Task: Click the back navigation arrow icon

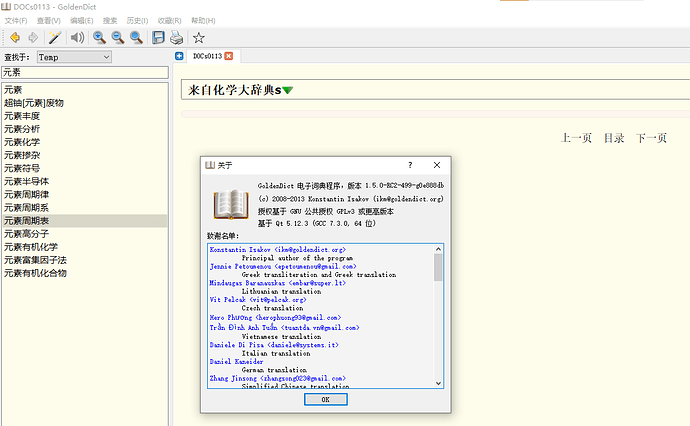Action: pyautogui.click(x=13, y=37)
